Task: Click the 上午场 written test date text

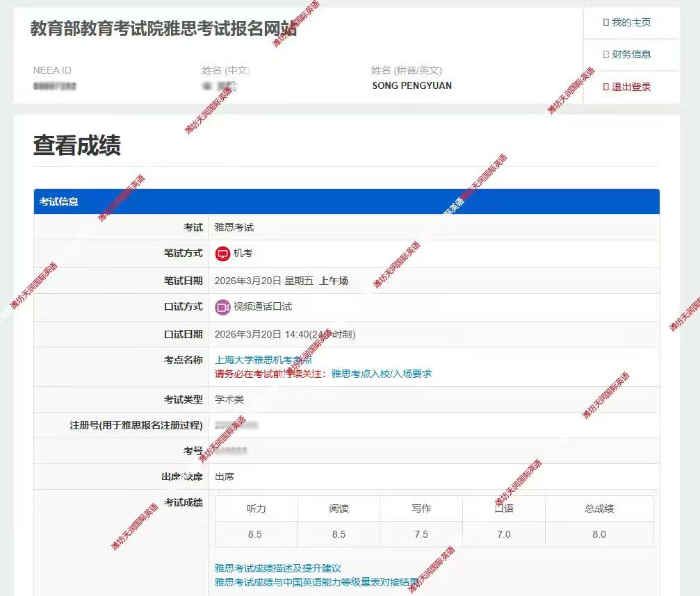Action: click(334, 281)
